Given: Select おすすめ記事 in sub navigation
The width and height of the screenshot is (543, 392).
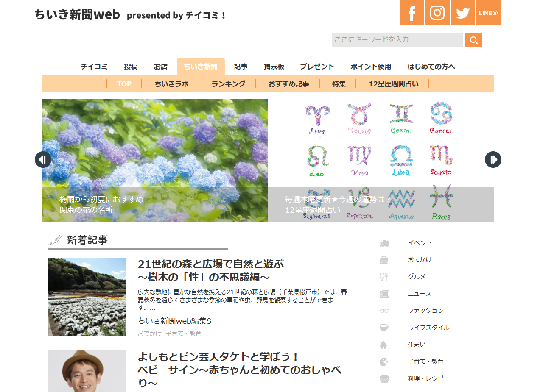Looking at the screenshot, I should 288,84.
